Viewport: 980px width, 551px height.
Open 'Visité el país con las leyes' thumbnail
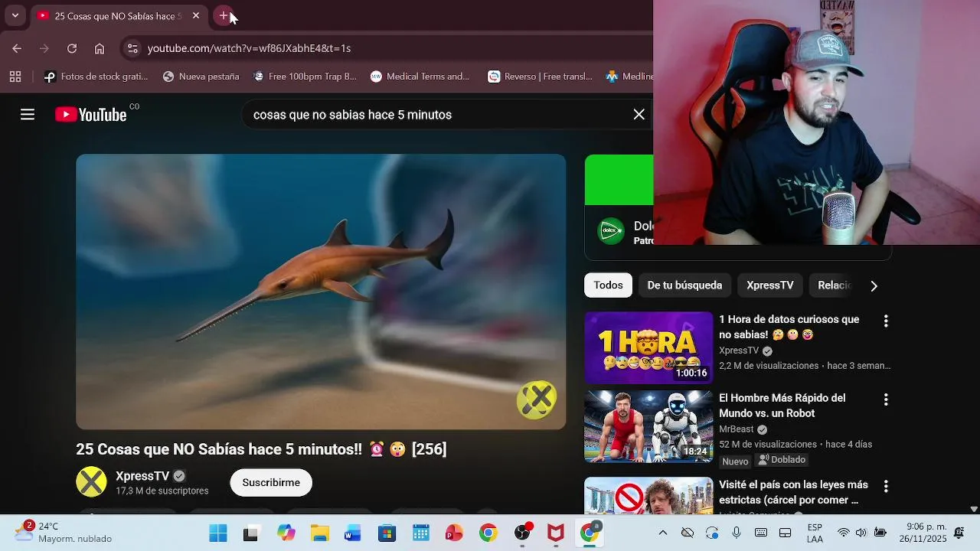click(648, 496)
